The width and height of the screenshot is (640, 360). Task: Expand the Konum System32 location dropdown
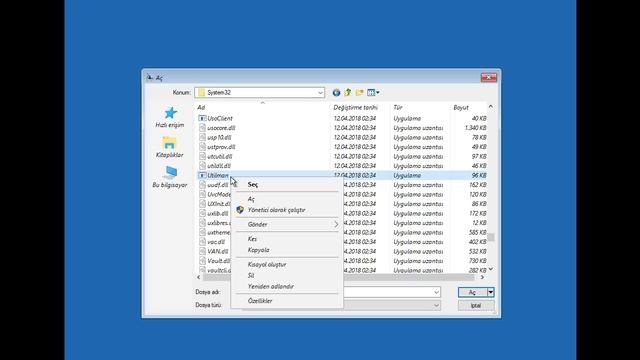pos(320,93)
